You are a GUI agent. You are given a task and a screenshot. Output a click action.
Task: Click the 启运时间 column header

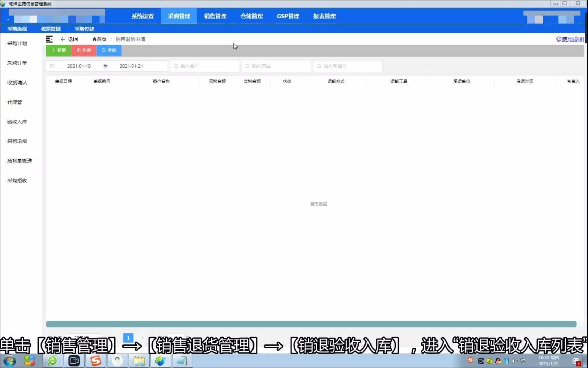click(525, 81)
